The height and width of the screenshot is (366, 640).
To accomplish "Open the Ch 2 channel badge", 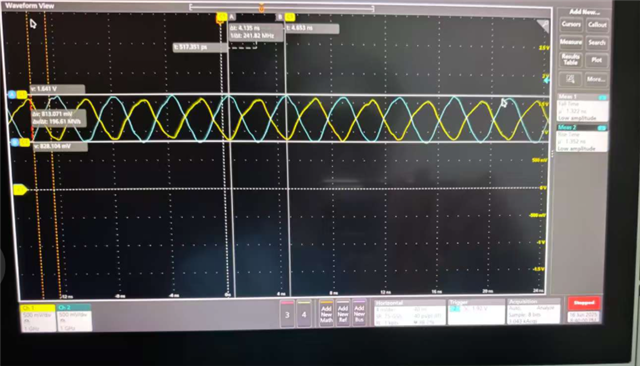I will (x=74, y=318).
